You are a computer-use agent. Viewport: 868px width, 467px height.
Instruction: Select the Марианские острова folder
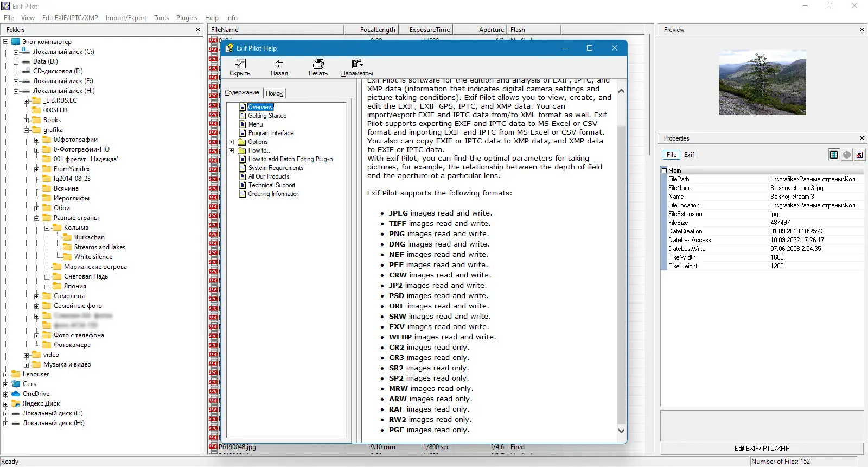pyautogui.click(x=95, y=267)
